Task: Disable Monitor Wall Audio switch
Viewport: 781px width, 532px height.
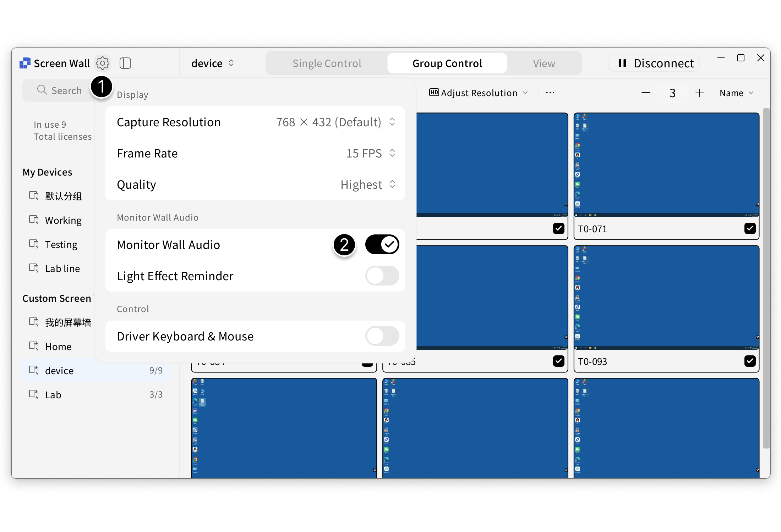Action: click(x=382, y=244)
